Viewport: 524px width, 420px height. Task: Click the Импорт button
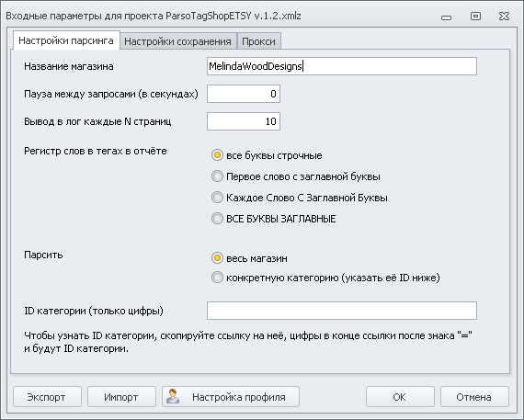tap(121, 397)
